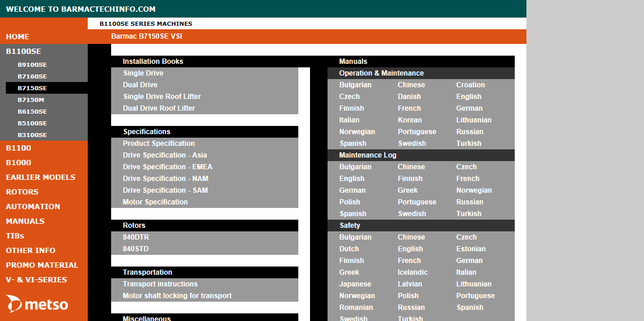Viewport: 644px width, 321px height.
Task: Open the Dual Drive installation book
Action: 140,85
